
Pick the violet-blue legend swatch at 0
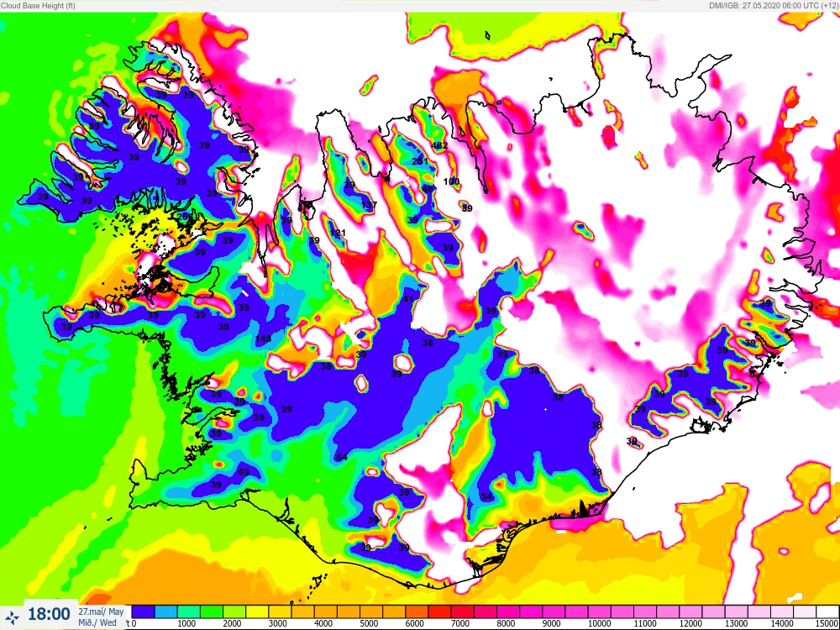click(x=143, y=612)
